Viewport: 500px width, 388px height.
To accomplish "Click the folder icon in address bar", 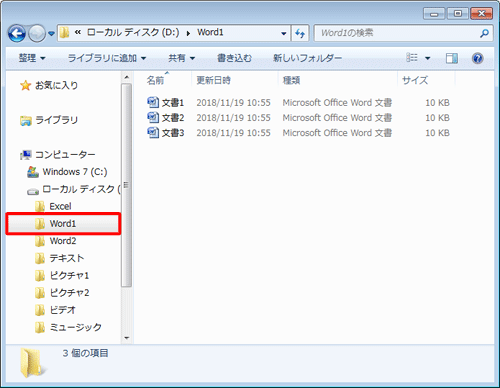I will [64, 33].
